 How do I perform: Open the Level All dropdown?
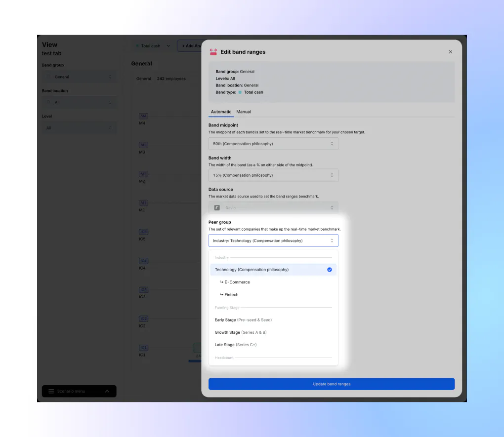point(79,128)
